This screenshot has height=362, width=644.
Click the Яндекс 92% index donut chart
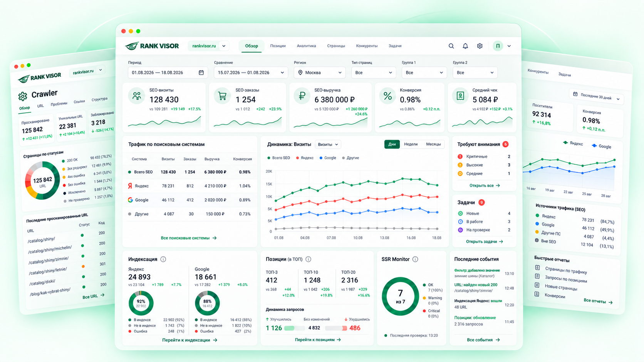pyautogui.click(x=141, y=304)
